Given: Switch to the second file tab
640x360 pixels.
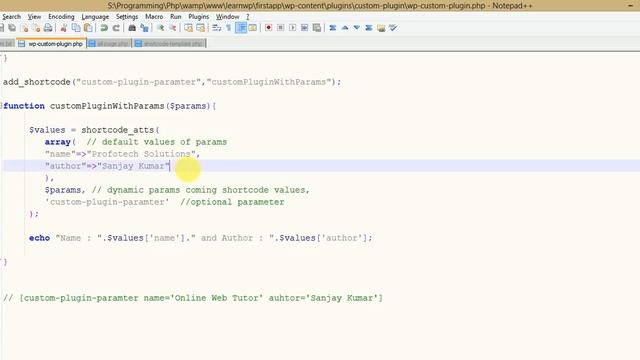Looking at the screenshot, I should [x=109, y=43].
